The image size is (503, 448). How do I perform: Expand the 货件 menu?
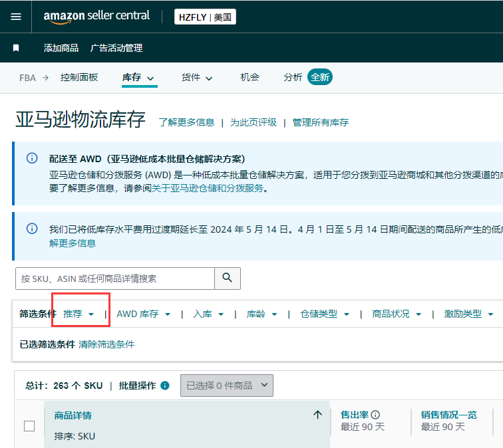click(x=197, y=78)
